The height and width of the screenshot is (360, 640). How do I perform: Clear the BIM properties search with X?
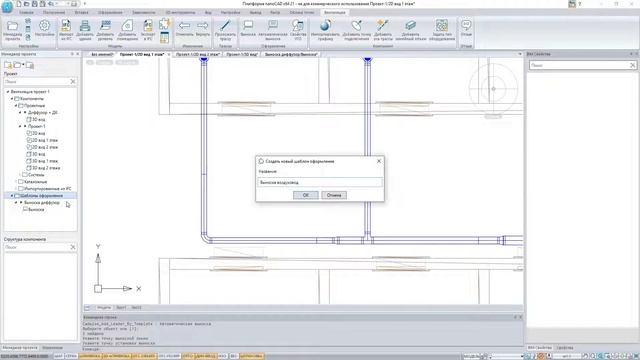(632, 65)
